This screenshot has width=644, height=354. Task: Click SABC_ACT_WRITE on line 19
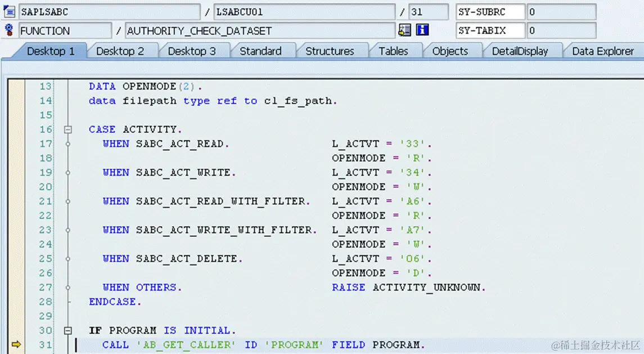pyautogui.click(x=183, y=173)
